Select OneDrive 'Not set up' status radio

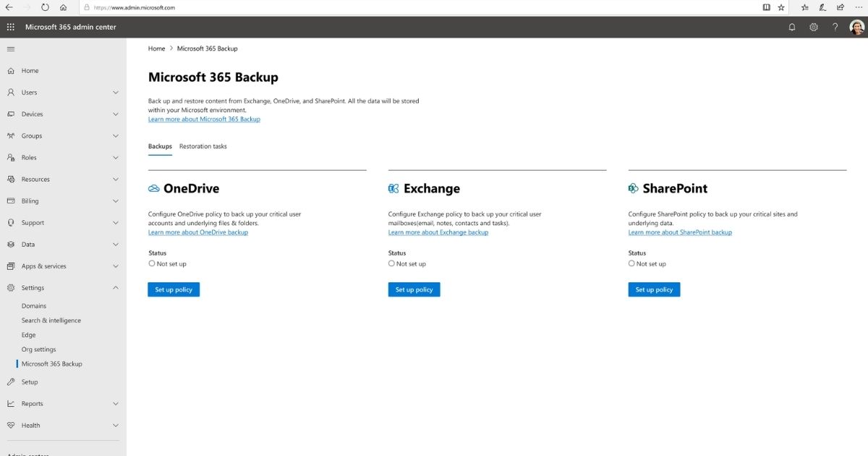[152, 263]
